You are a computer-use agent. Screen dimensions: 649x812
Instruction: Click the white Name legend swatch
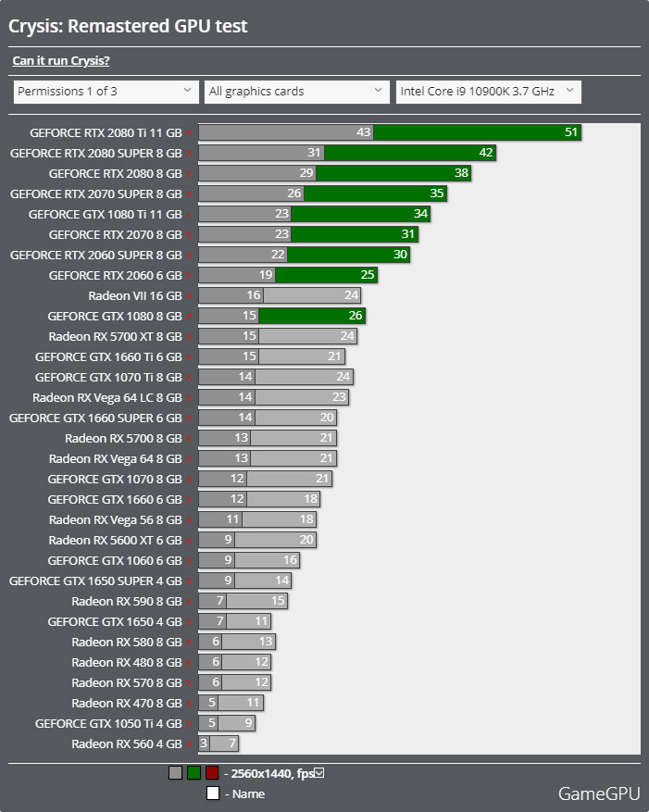(212, 793)
